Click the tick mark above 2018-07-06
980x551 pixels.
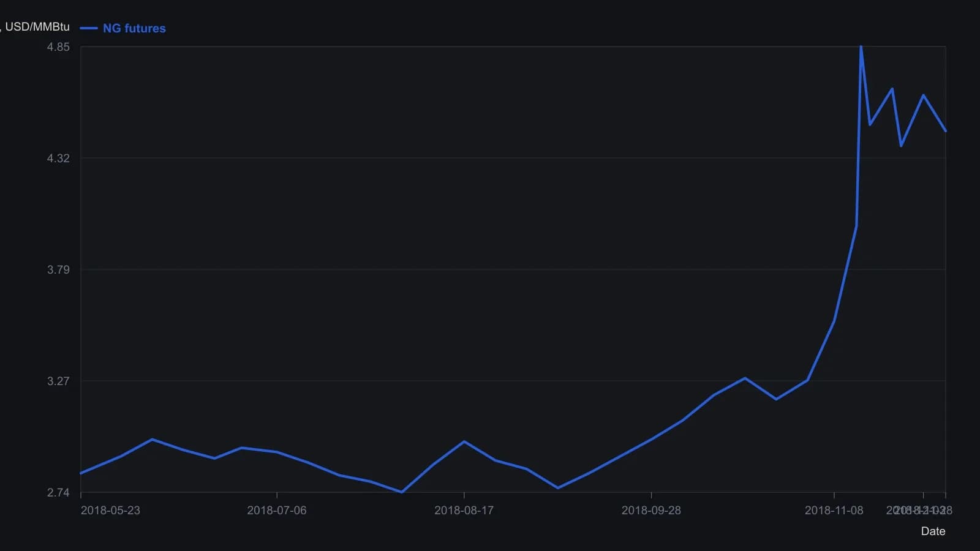[x=277, y=495]
